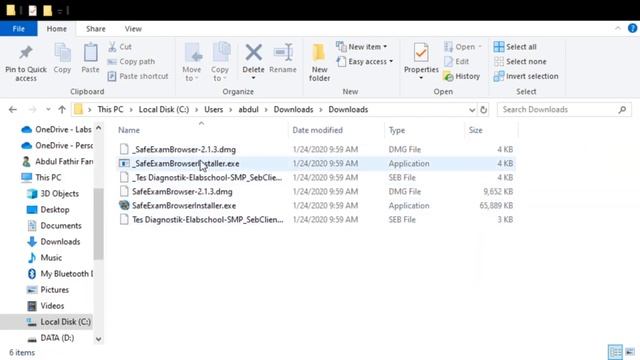640x360 pixels.
Task: Click Select none
Action: 520,62
